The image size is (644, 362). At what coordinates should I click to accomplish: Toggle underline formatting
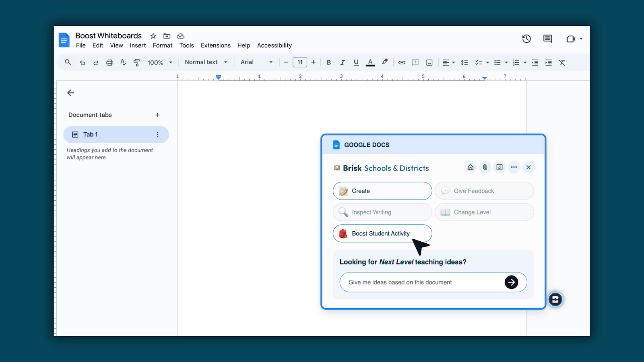click(356, 62)
